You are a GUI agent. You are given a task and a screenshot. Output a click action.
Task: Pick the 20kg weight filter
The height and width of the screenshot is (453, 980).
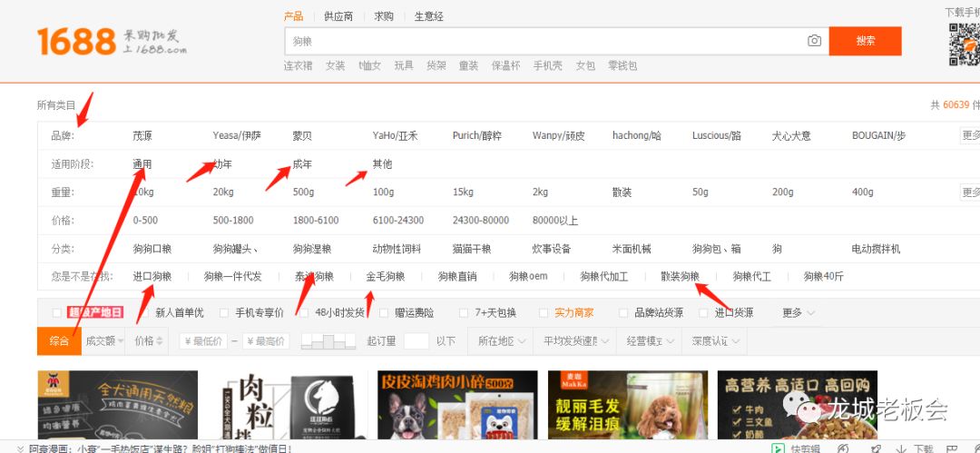(x=223, y=192)
